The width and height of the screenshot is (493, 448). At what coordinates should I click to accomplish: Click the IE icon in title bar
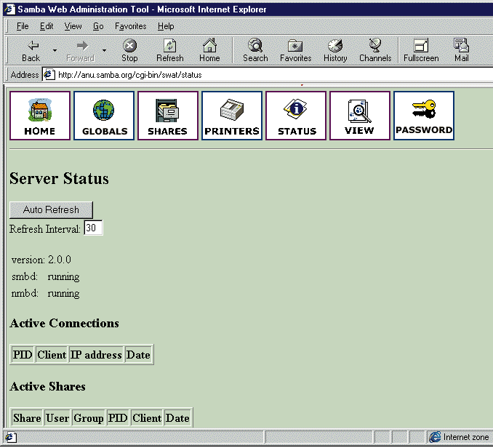pyautogui.click(x=9, y=9)
